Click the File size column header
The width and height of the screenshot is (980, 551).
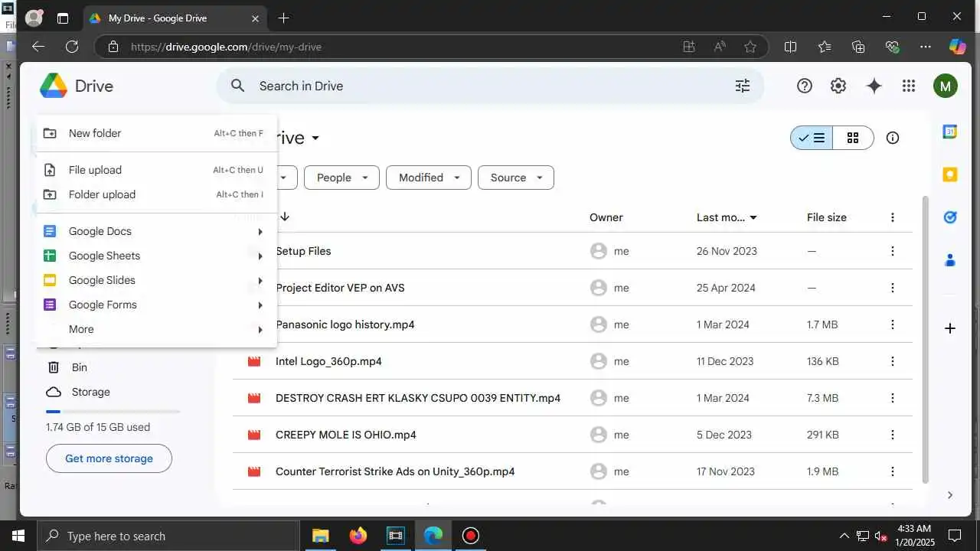827,217
